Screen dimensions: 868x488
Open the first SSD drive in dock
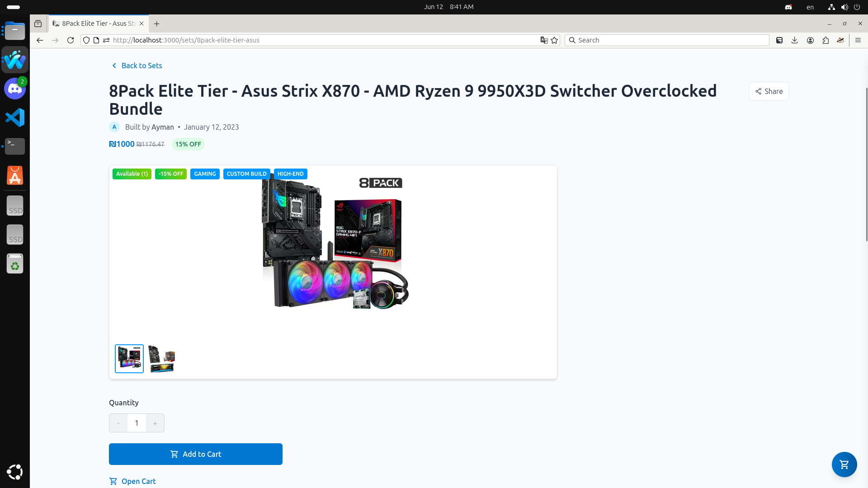[15, 206]
